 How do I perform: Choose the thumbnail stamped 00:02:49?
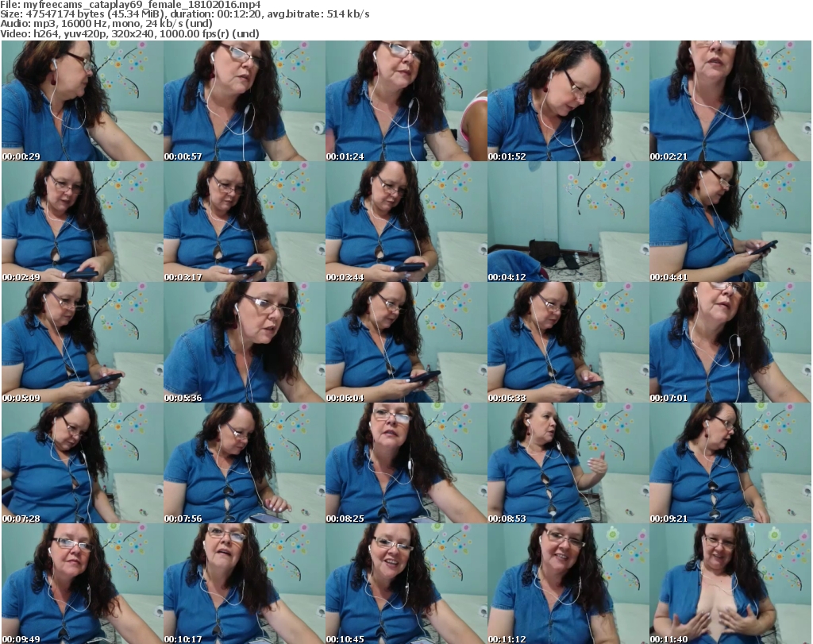(83, 222)
